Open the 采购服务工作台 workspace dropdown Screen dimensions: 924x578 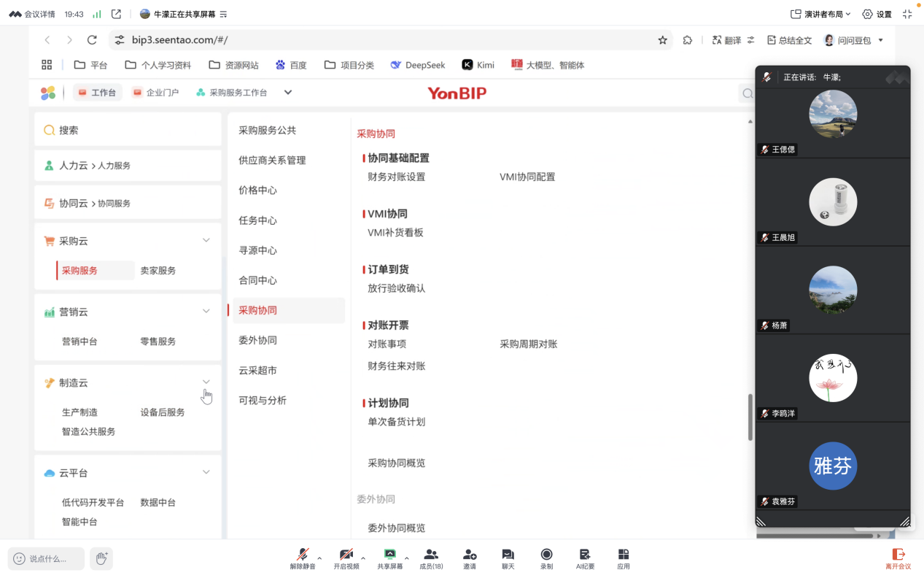287,93
